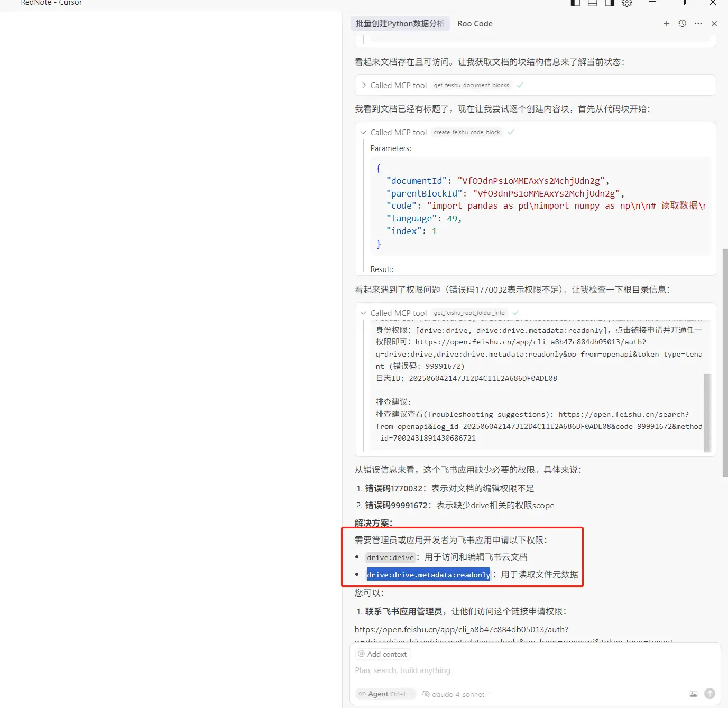Open the Agent mode dropdown
Viewport: 728px width, 708px height.
click(385, 694)
